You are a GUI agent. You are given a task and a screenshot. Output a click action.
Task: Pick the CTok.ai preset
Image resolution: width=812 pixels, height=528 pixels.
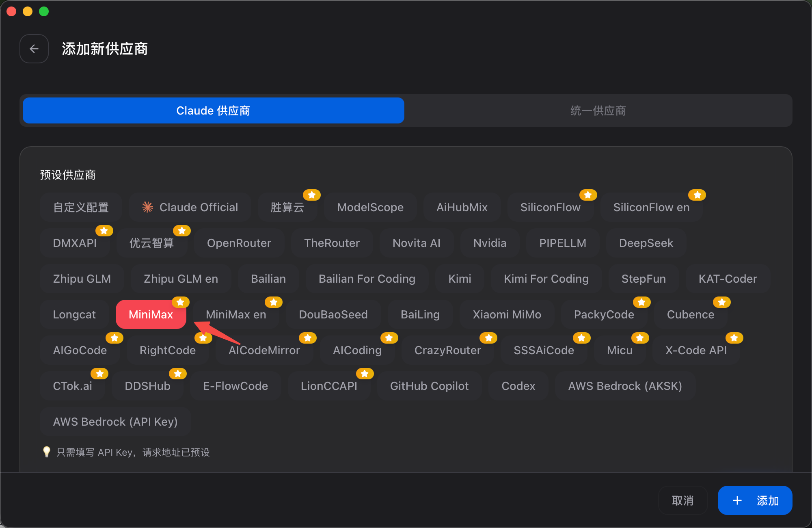(73, 386)
